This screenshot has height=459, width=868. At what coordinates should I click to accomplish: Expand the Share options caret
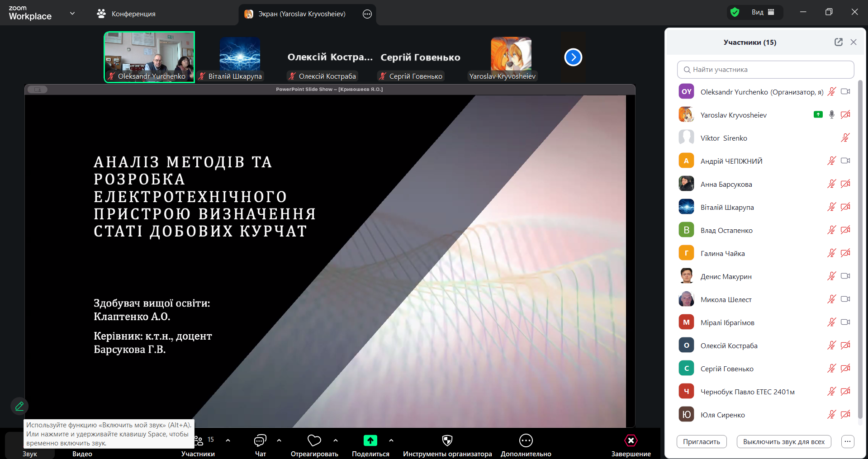[x=391, y=440]
